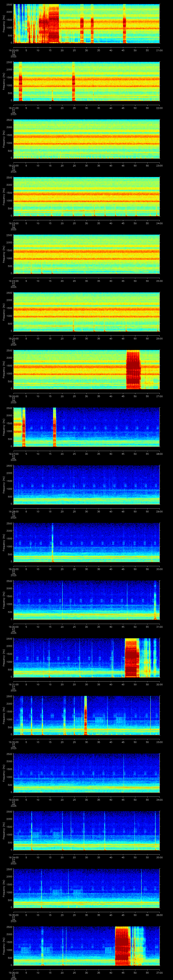The width and height of the screenshot is (173, 980).
Task: Click the 19:31:00 start time label
Action: (13, 684)
